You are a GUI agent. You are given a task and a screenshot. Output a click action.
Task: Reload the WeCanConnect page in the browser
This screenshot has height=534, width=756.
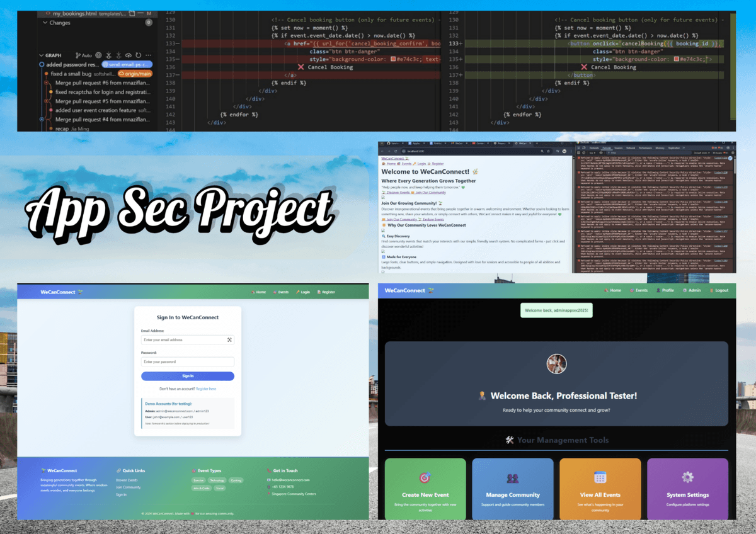tap(395, 150)
